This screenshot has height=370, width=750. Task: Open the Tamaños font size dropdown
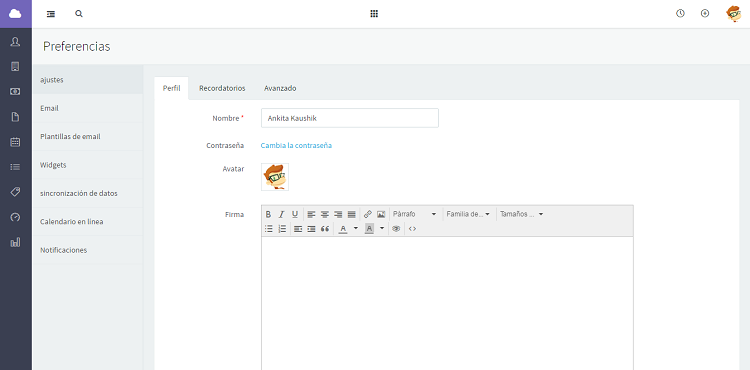click(522, 214)
